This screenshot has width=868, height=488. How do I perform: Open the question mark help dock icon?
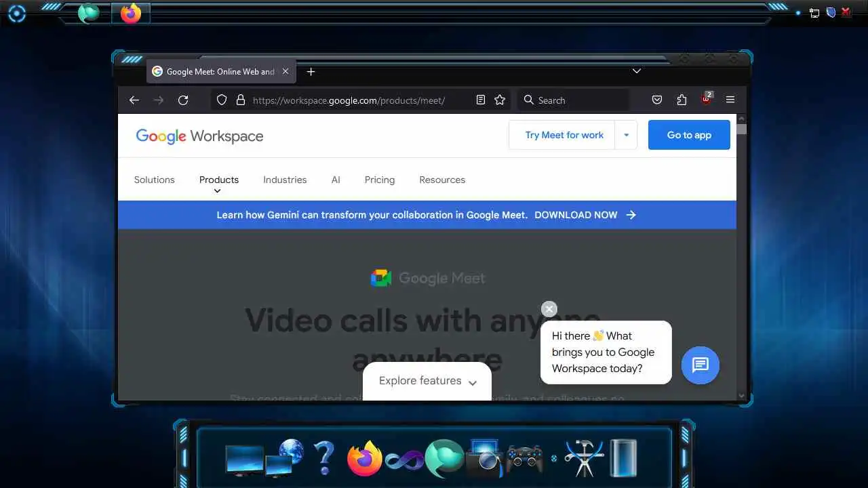tap(325, 457)
